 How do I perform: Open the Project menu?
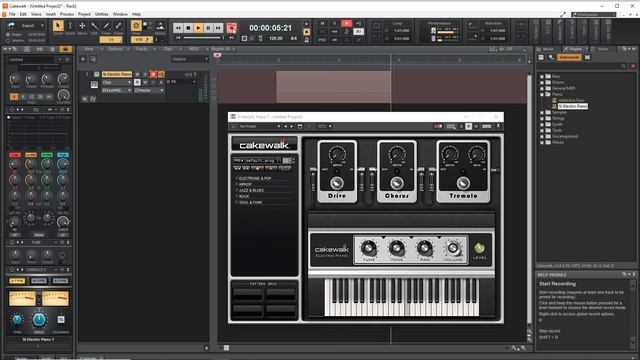(84, 14)
